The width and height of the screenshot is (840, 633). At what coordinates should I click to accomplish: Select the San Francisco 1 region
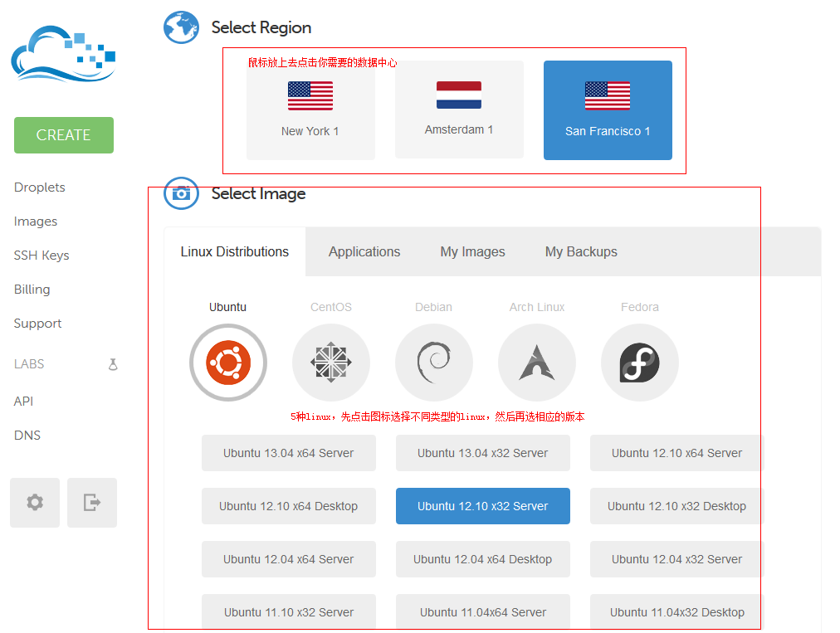[608, 110]
